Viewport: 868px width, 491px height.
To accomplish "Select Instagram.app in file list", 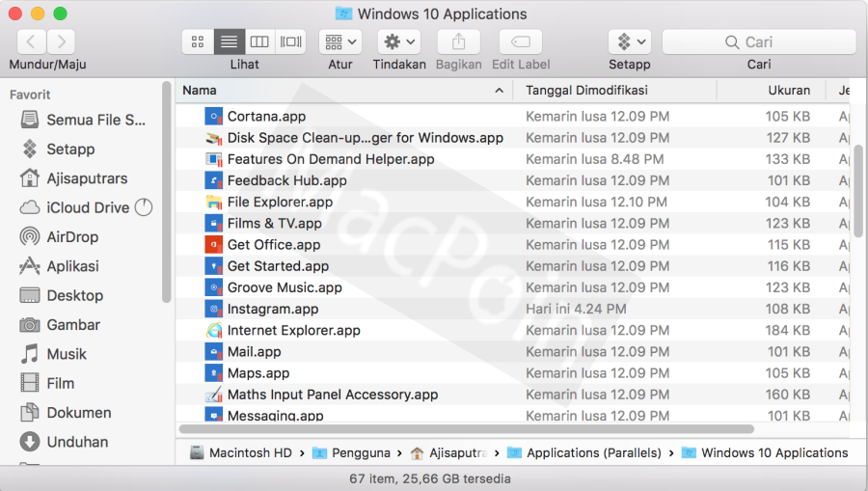I will click(x=273, y=309).
